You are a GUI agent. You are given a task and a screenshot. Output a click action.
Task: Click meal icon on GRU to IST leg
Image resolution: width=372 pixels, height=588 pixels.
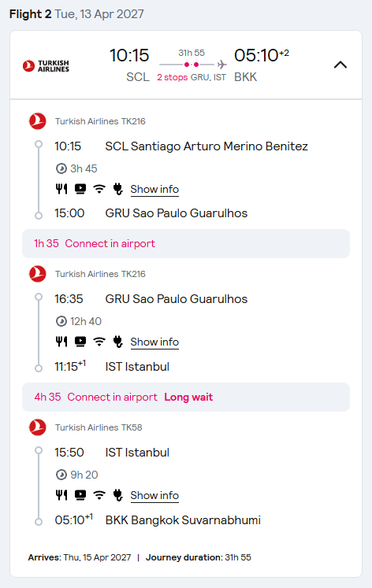[61, 342]
